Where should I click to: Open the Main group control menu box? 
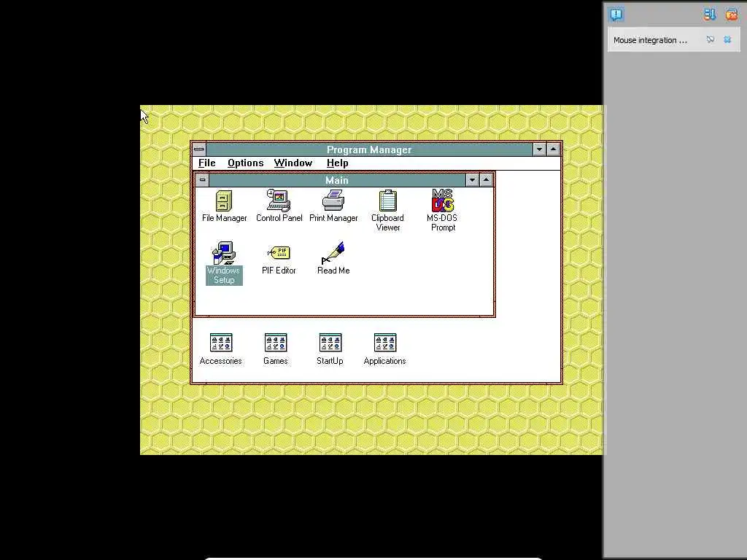coord(203,180)
